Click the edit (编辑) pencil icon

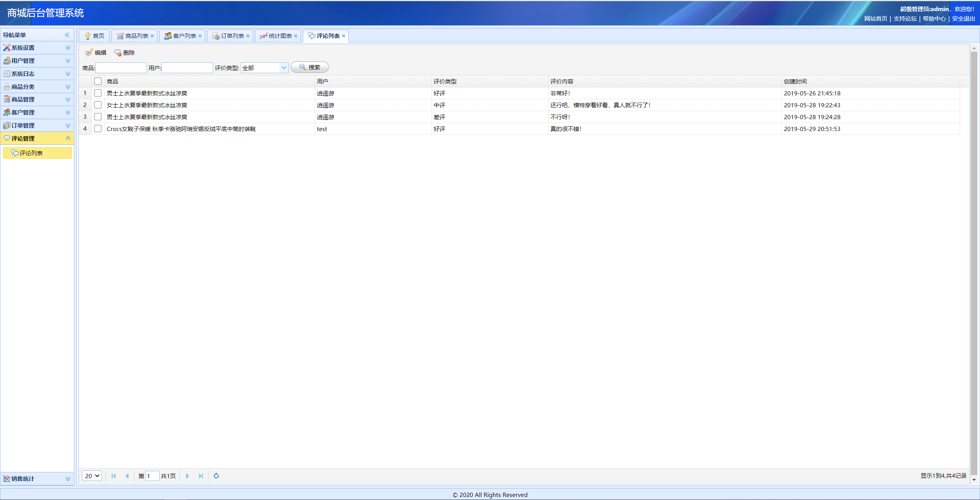89,52
